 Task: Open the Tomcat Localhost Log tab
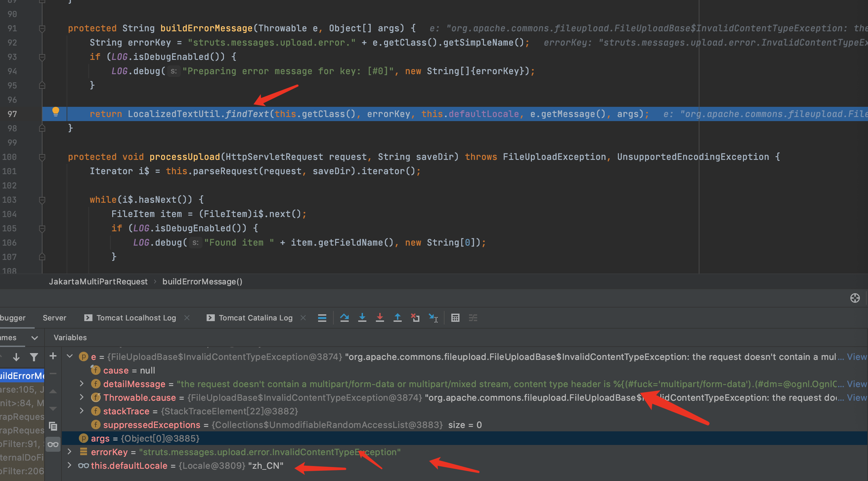pyautogui.click(x=136, y=318)
